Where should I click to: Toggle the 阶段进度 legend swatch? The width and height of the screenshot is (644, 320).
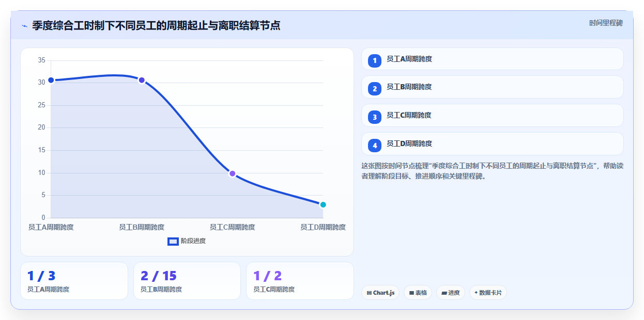(x=173, y=241)
